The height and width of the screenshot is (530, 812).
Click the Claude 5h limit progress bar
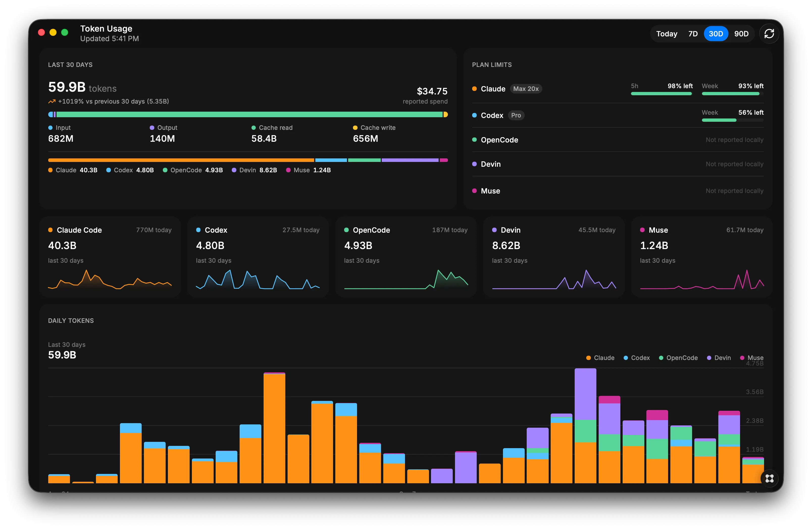pos(662,93)
